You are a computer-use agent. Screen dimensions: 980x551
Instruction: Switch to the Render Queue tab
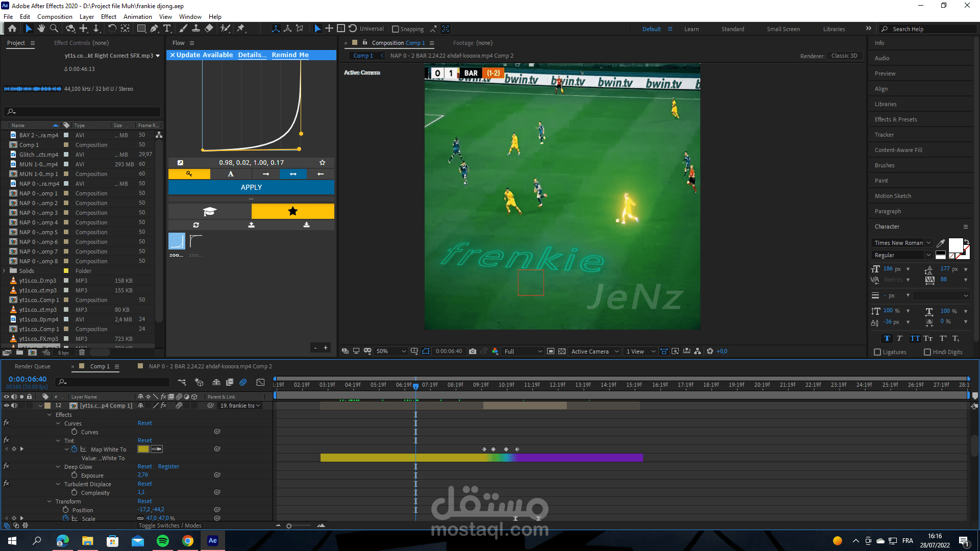click(x=33, y=366)
